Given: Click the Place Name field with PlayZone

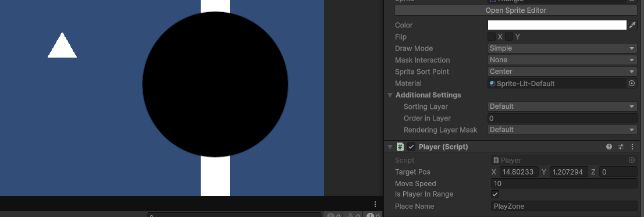Looking at the screenshot, I should pos(564,207).
